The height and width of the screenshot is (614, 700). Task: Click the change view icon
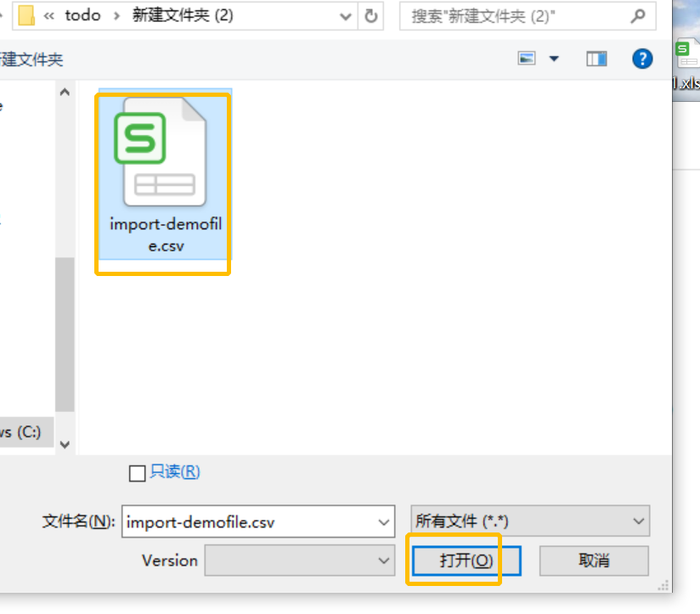tap(527, 59)
